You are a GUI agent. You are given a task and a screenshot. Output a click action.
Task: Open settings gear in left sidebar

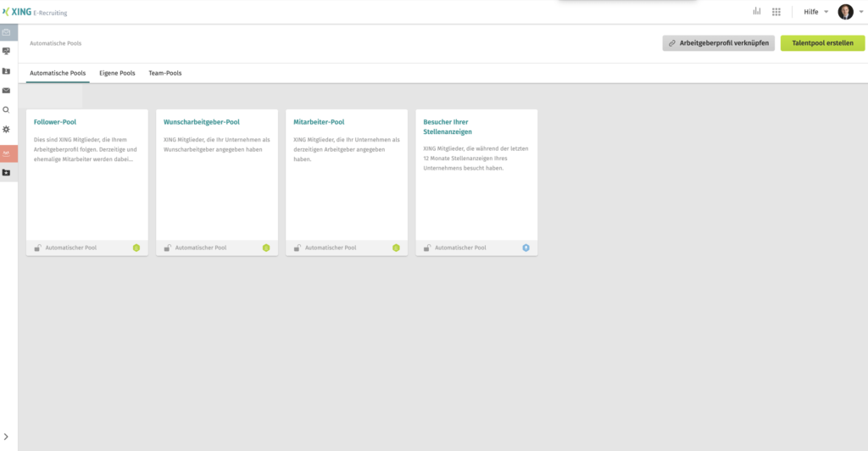(x=6, y=129)
